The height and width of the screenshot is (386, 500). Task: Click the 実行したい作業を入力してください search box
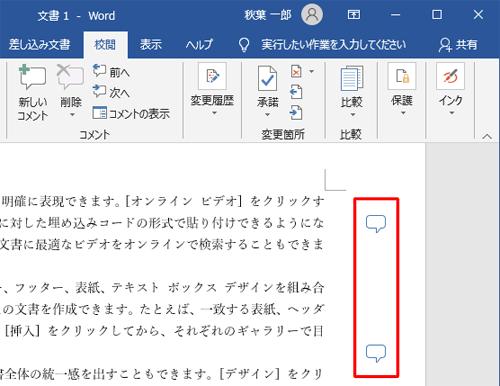click(334, 44)
